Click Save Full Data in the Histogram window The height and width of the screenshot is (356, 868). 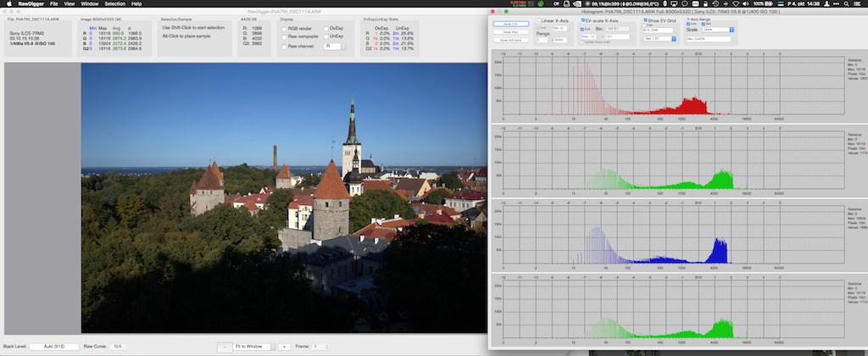511,40
